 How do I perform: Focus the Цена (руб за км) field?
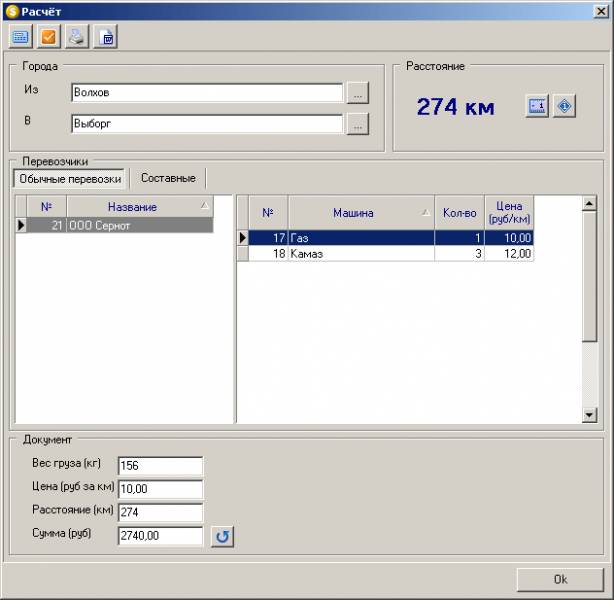[x=161, y=489]
